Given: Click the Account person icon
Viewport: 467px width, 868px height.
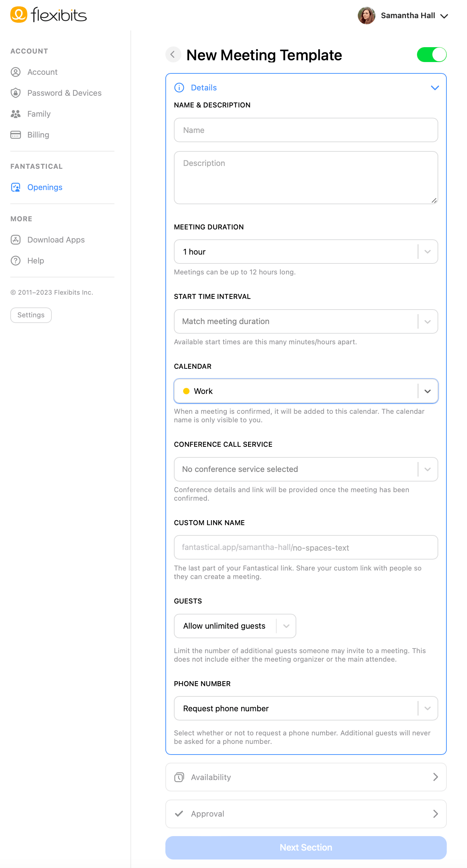Looking at the screenshot, I should (16, 72).
